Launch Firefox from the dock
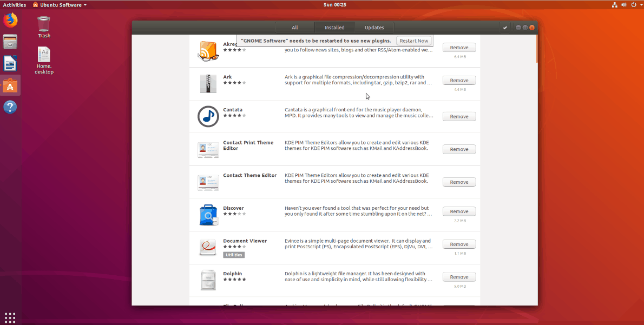This screenshot has width=644, height=325. (10, 19)
